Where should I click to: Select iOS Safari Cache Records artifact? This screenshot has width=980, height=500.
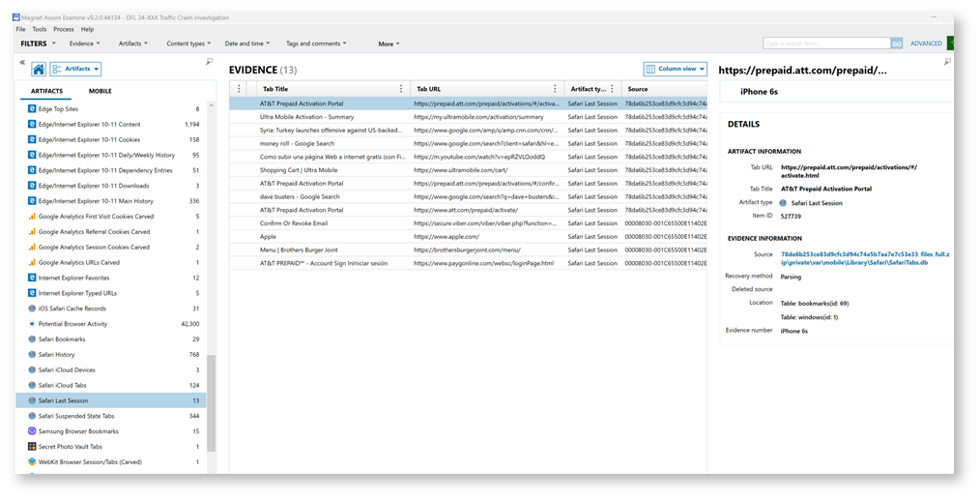(111, 309)
